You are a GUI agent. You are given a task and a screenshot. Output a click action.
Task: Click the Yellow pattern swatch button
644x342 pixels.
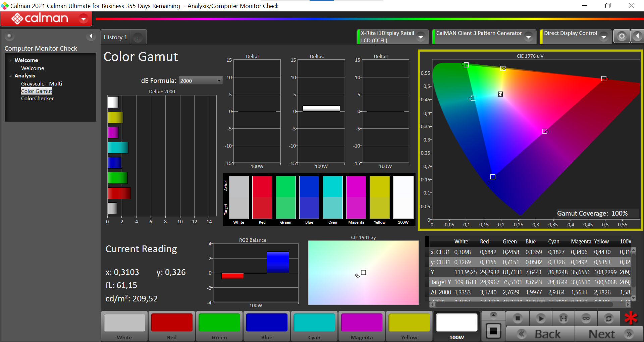pyautogui.click(x=409, y=326)
